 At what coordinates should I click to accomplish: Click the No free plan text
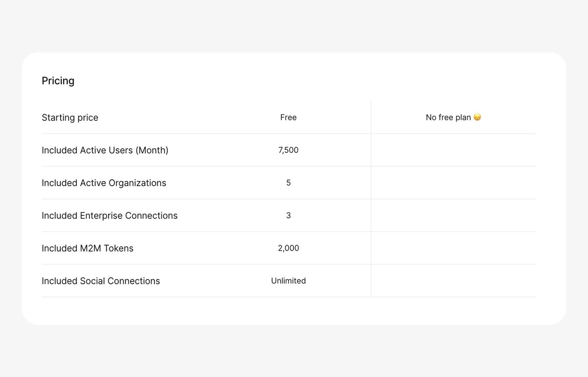coord(449,117)
